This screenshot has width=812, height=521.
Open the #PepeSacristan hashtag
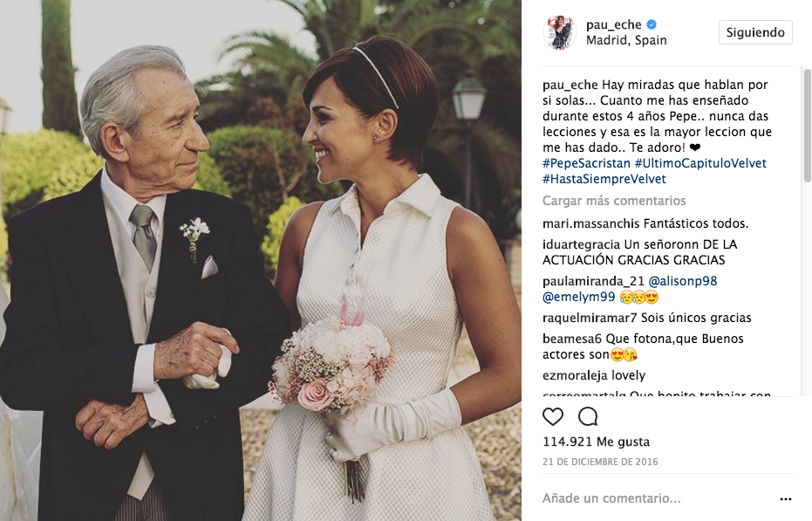586,163
